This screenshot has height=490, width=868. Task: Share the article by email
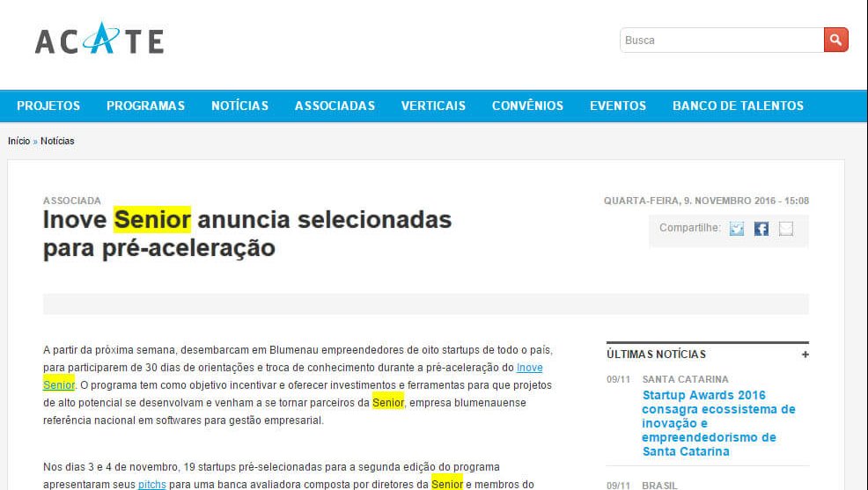coord(786,229)
